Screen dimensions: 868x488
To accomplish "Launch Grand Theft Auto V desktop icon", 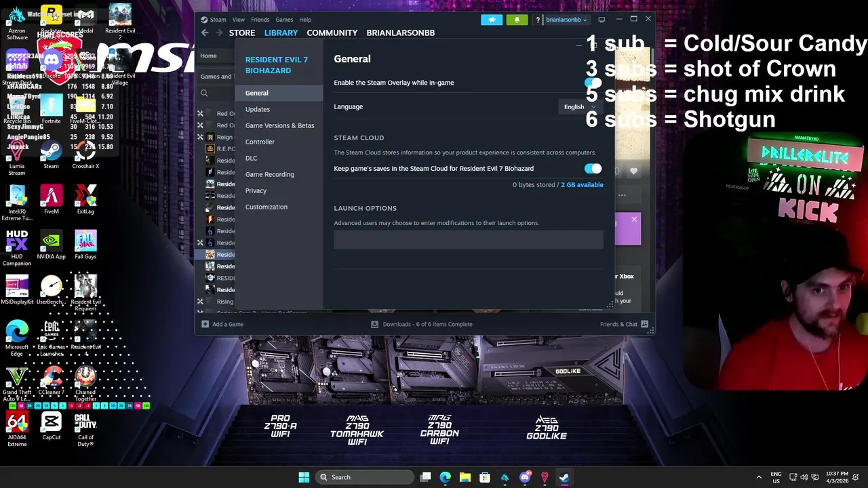I will [x=16, y=384].
